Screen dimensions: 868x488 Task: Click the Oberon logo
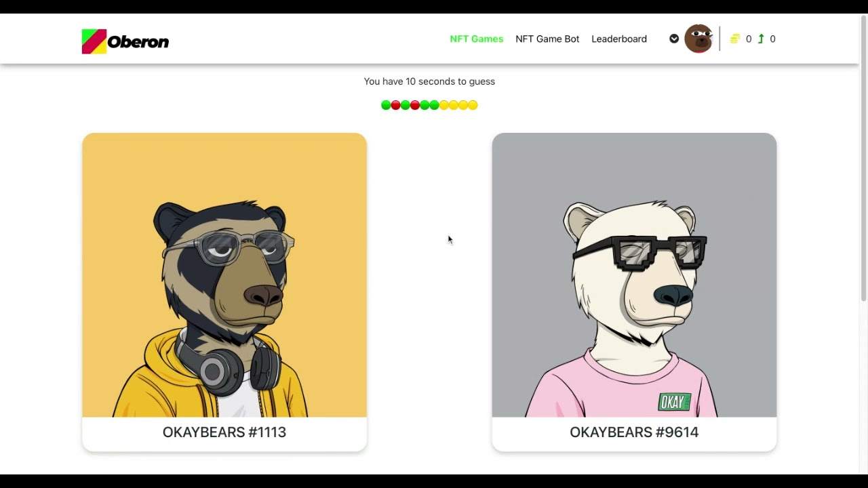point(125,41)
